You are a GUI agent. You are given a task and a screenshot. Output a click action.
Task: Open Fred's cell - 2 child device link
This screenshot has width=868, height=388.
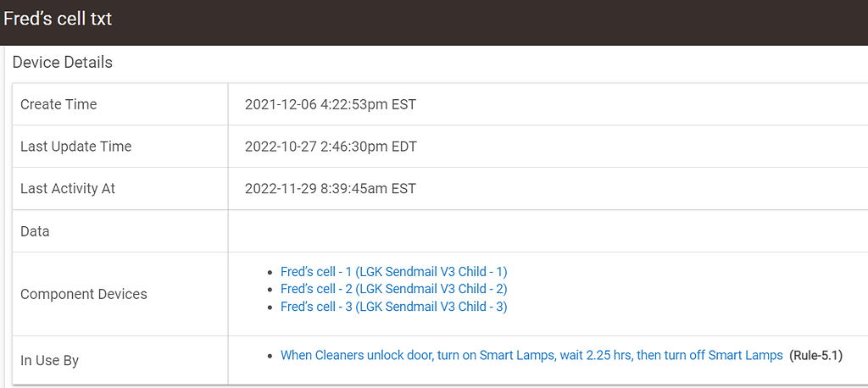point(393,289)
